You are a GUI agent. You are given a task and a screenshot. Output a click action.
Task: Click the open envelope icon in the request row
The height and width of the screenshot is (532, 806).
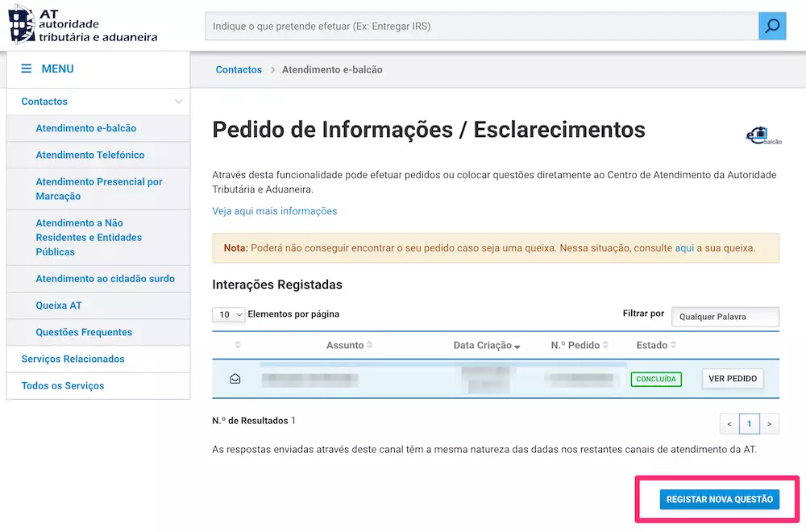235,379
